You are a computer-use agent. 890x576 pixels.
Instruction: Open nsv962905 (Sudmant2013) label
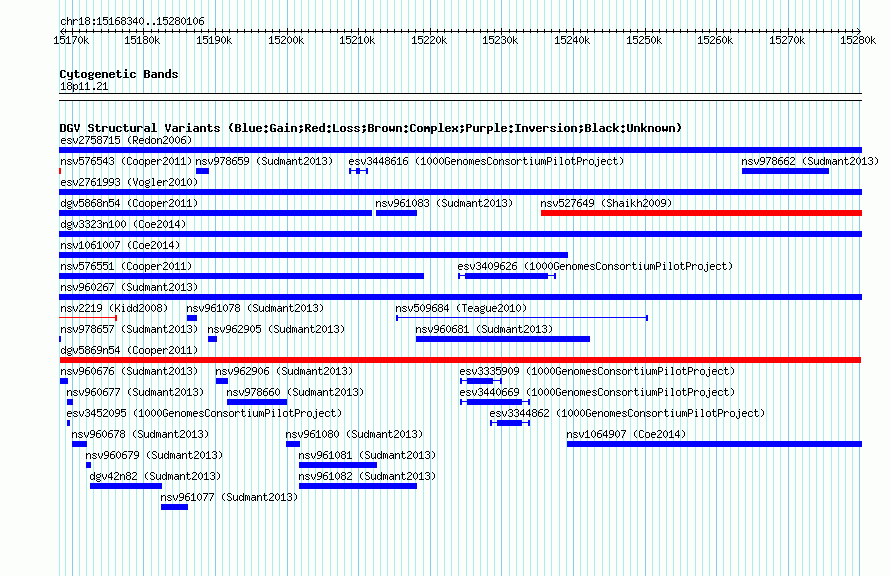[x=276, y=329]
